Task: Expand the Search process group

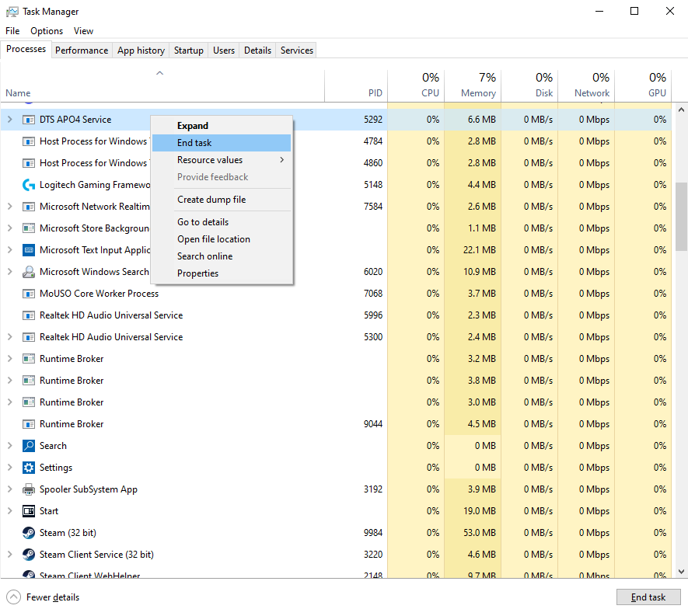Action: click(9, 446)
